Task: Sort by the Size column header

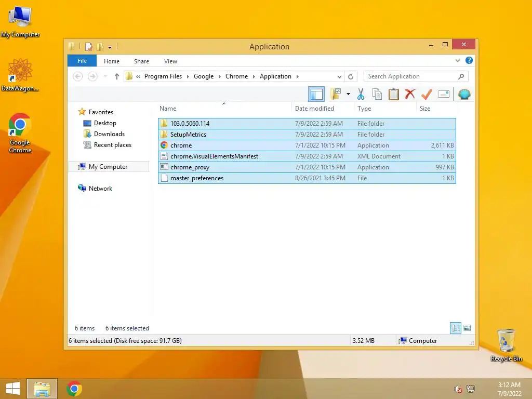Action: 425,109
